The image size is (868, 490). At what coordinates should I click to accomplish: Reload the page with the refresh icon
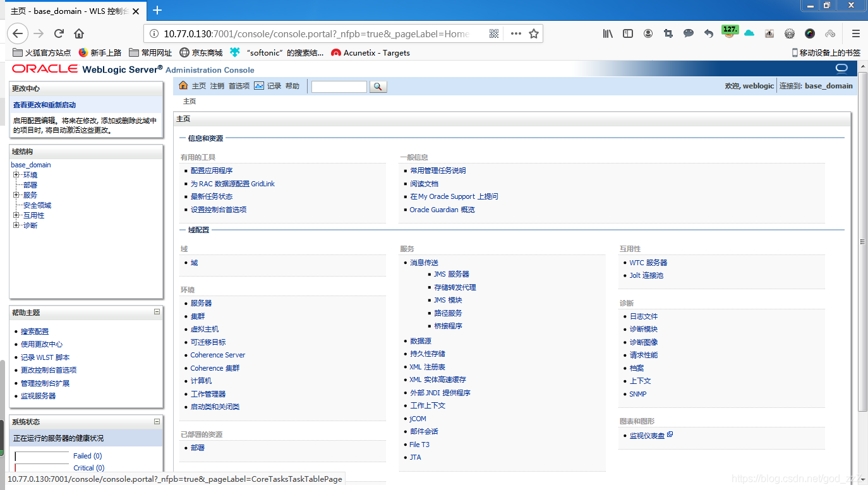[x=59, y=33]
